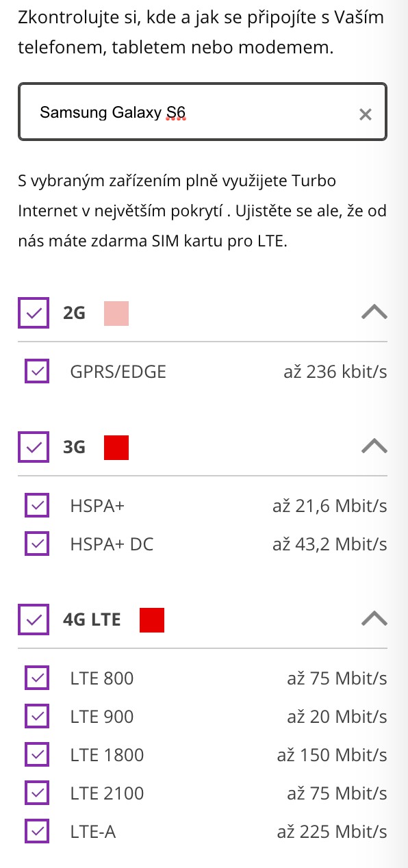Toggle the LTE 900 checkbox
This screenshot has height=868, width=408.
pos(37,717)
